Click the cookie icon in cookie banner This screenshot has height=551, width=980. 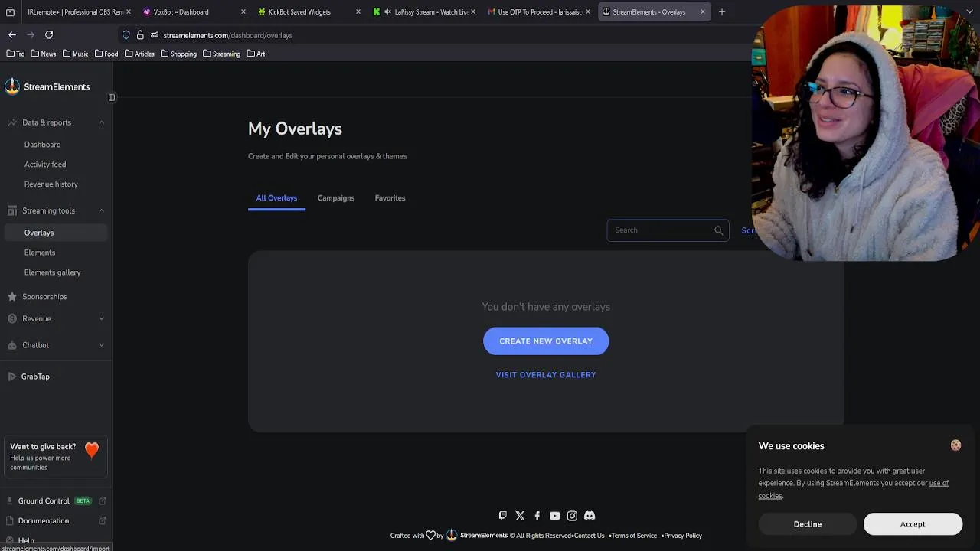pyautogui.click(x=955, y=445)
